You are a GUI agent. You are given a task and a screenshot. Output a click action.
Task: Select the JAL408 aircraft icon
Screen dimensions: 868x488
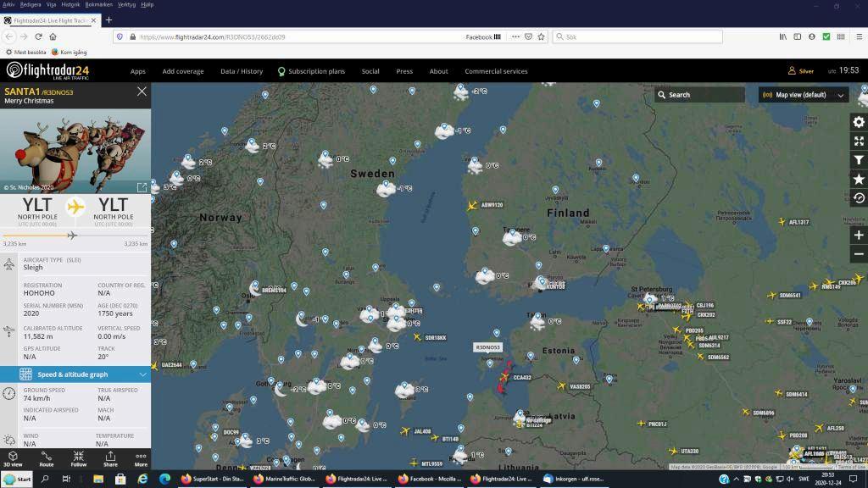point(405,431)
